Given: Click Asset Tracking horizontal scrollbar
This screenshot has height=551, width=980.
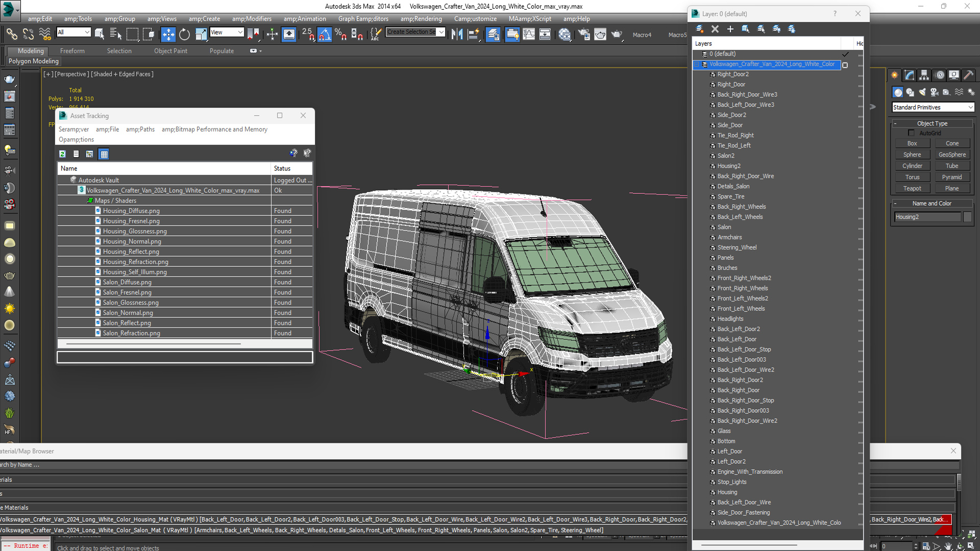Looking at the screenshot, I should [x=153, y=344].
